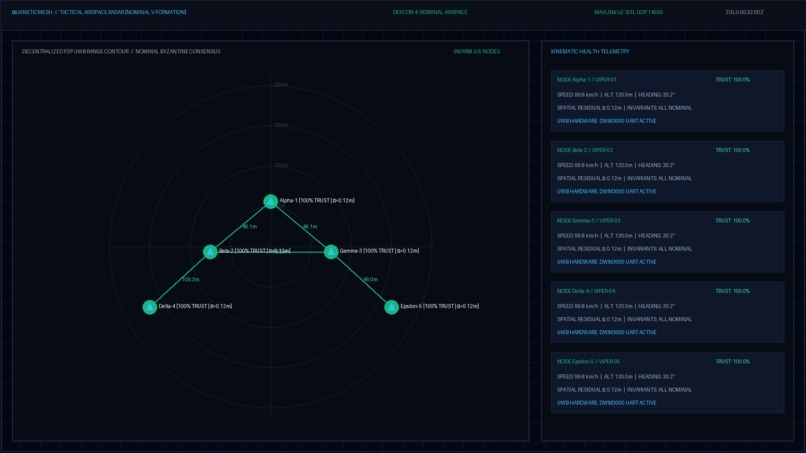
Task: Click the SPEED 99.8 km/h line in Epsilon-5 card
Action: 616,377
